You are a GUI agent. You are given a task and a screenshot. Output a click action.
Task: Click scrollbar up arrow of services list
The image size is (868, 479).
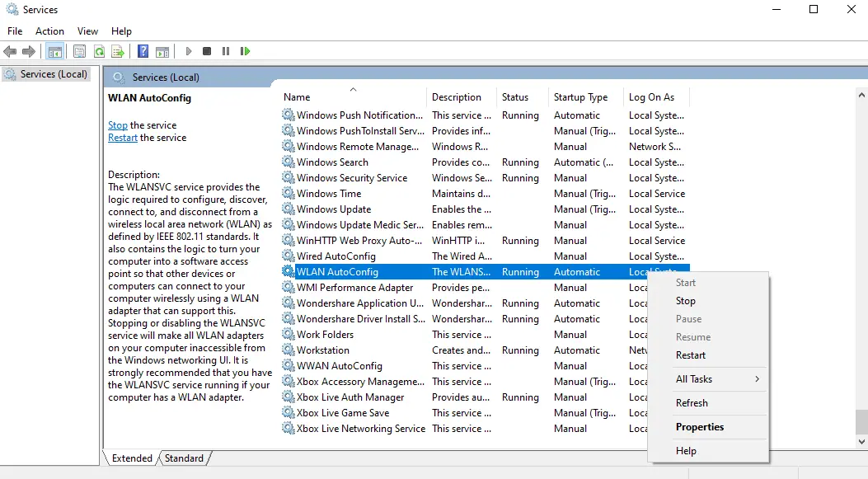[861, 96]
